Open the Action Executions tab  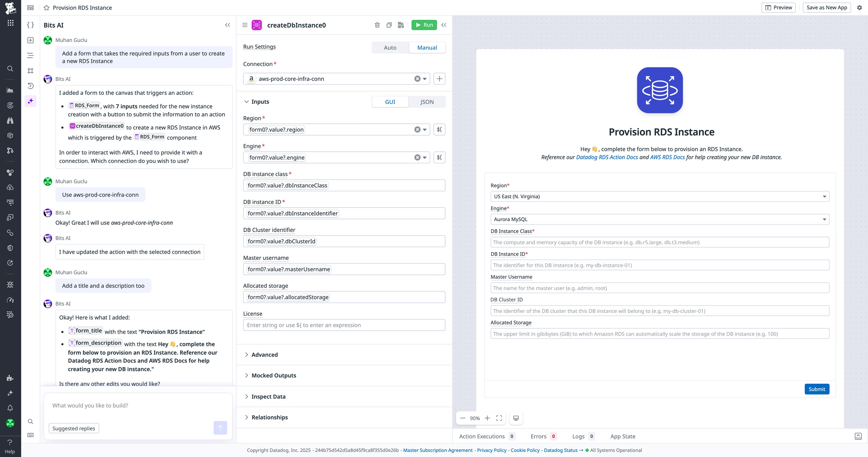click(x=482, y=436)
